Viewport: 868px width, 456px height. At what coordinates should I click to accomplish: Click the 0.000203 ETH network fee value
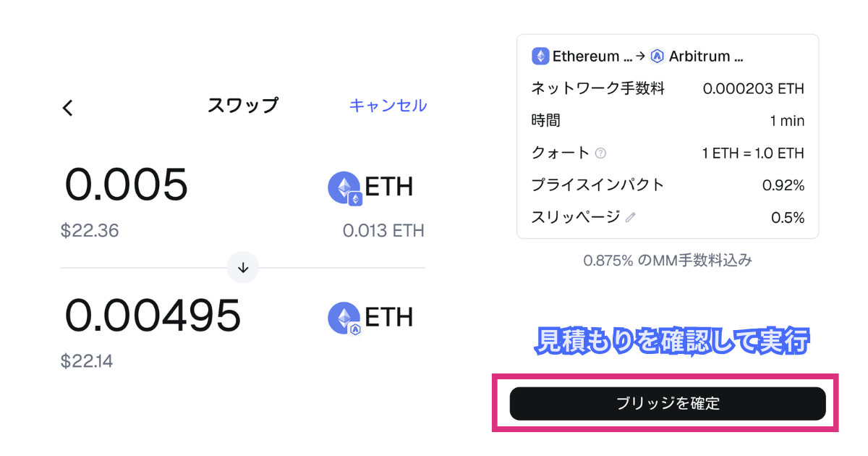pos(753,89)
